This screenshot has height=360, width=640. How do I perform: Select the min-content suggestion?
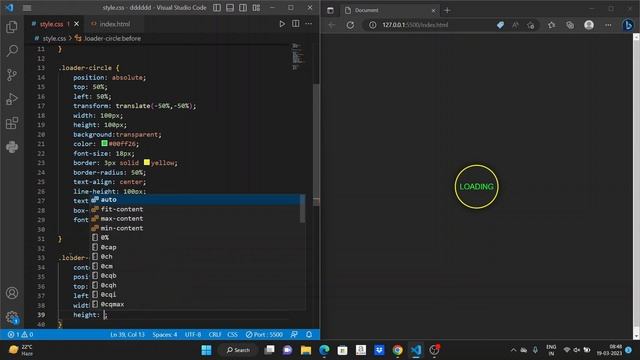point(195,228)
